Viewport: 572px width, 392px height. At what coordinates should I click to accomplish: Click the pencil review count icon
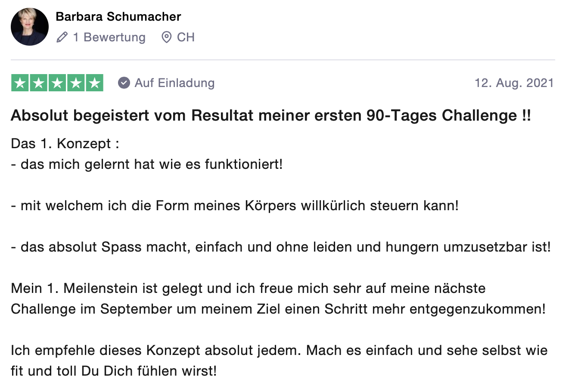[62, 37]
